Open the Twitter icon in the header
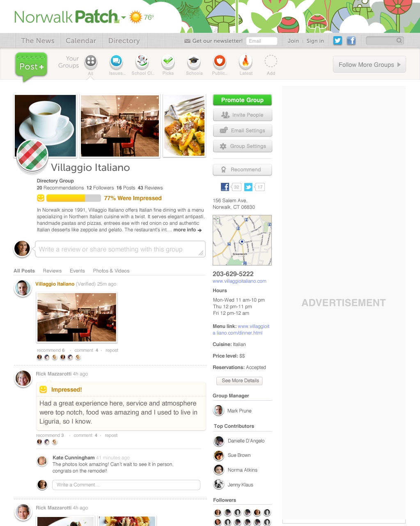The image size is (420, 526). [337, 40]
